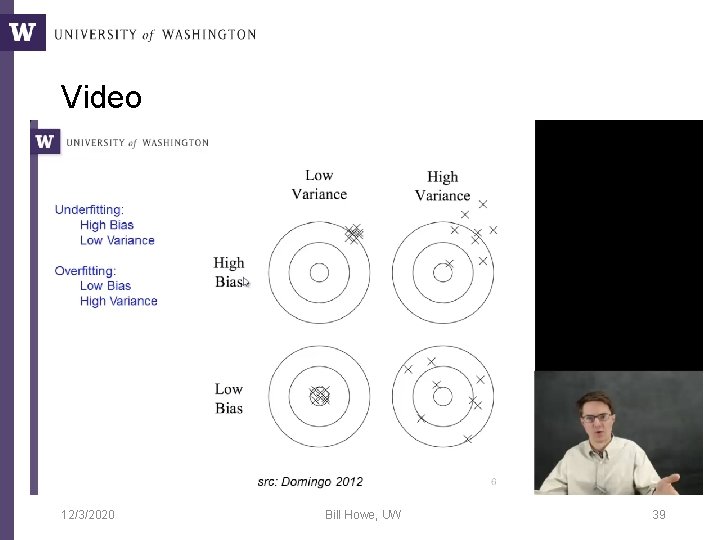Image resolution: width=720 pixels, height=540 pixels.
Task: Click the 'Video' slide title
Action: pos(101,97)
